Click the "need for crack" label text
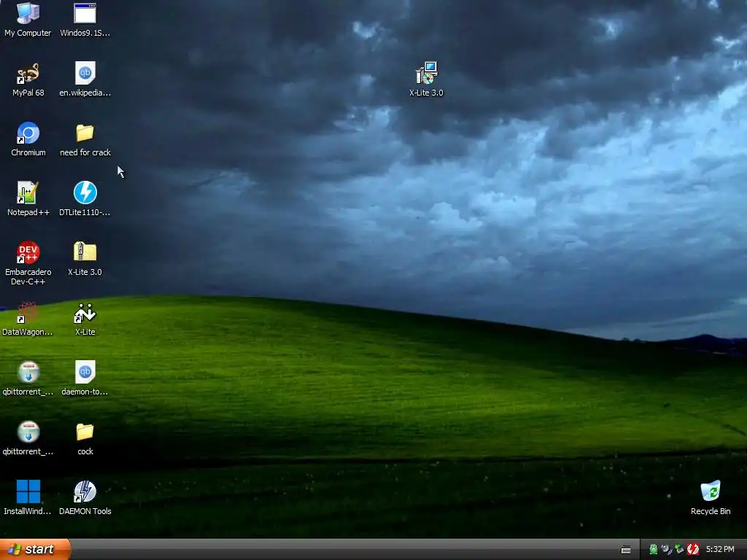This screenshot has height=560, width=747. click(x=85, y=152)
